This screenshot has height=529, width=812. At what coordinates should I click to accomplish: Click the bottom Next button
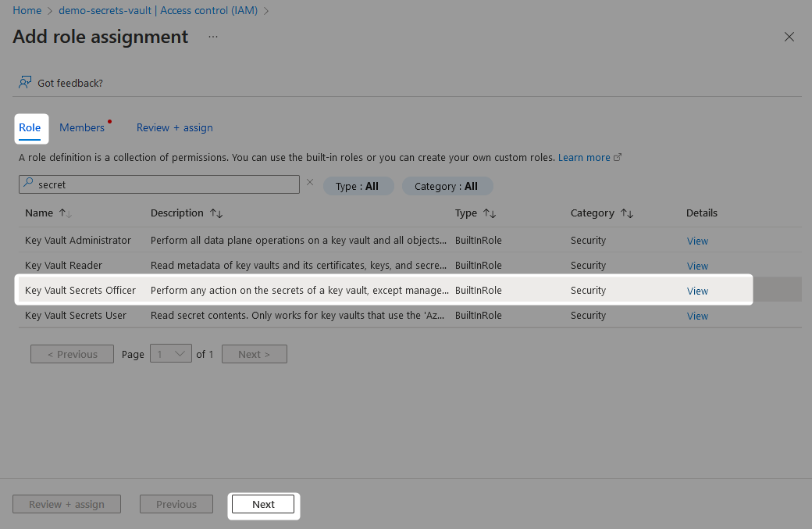pyautogui.click(x=263, y=504)
